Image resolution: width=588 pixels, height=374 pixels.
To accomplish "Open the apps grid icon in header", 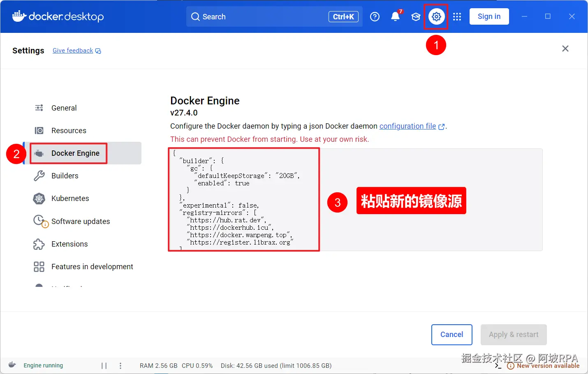I will tap(457, 17).
